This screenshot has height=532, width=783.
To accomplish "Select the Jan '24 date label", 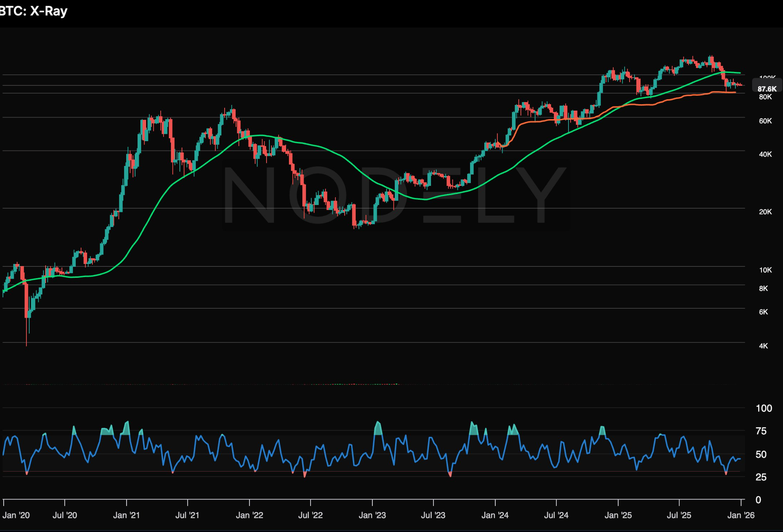I will 495,515.
